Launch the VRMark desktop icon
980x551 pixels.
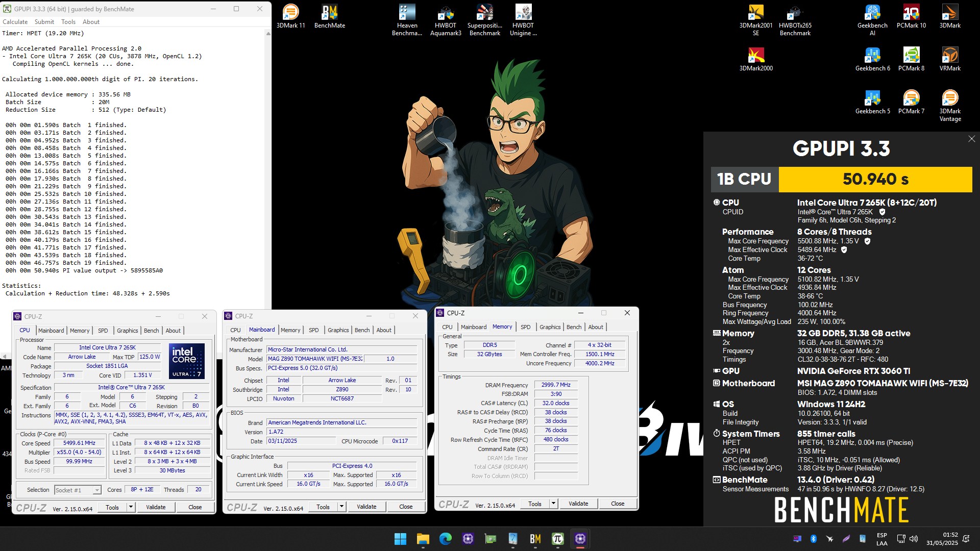[950, 59]
